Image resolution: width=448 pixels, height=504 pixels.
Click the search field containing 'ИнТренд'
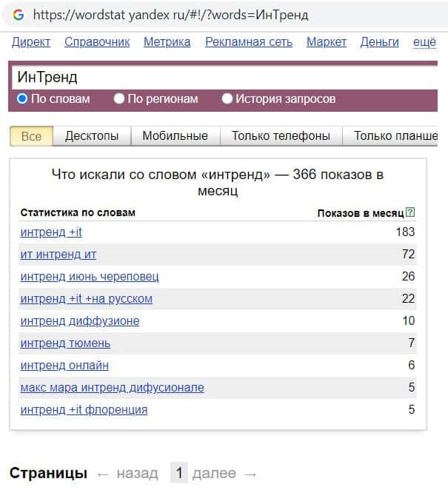click(x=222, y=77)
